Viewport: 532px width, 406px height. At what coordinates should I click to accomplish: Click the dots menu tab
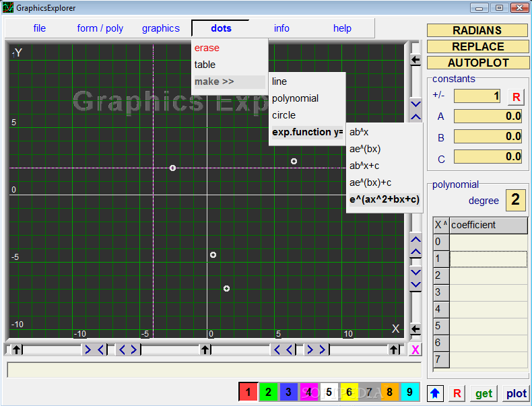[221, 28]
